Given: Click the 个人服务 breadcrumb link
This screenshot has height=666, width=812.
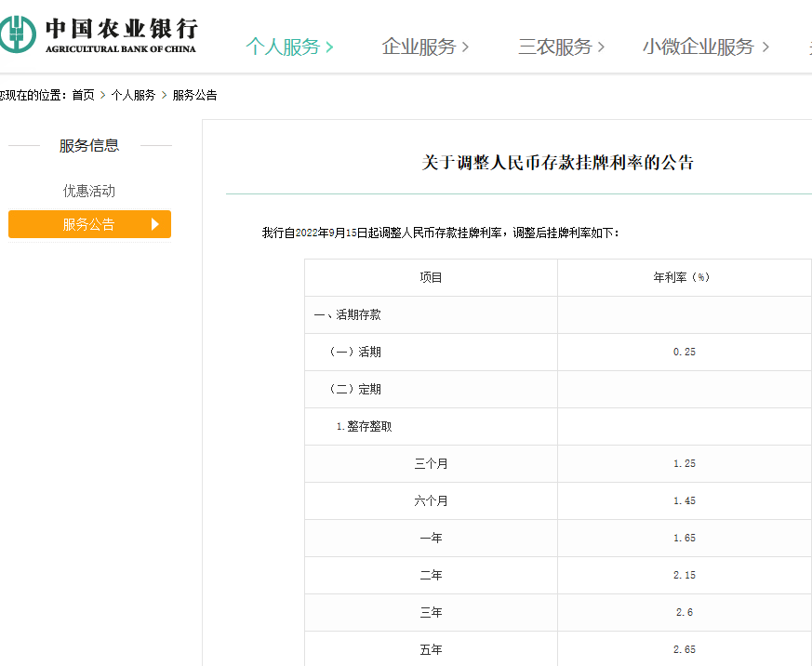Looking at the screenshot, I should tap(132, 94).
